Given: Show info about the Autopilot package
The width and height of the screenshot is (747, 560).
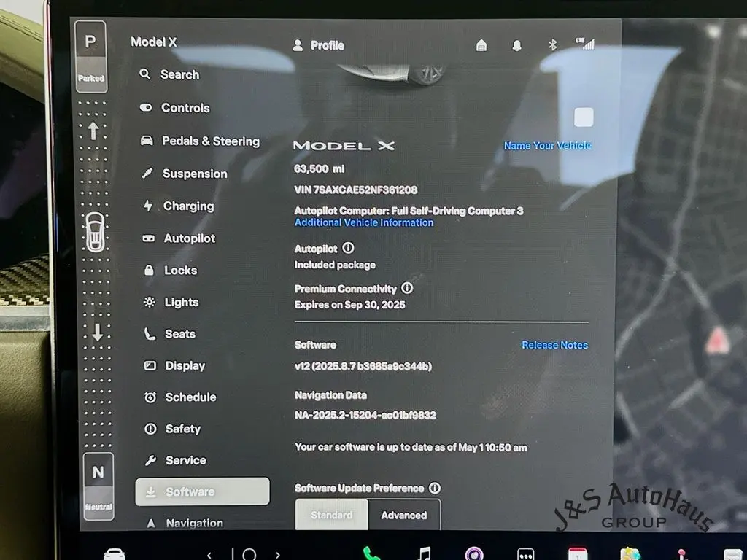Looking at the screenshot, I should coord(348,248).
